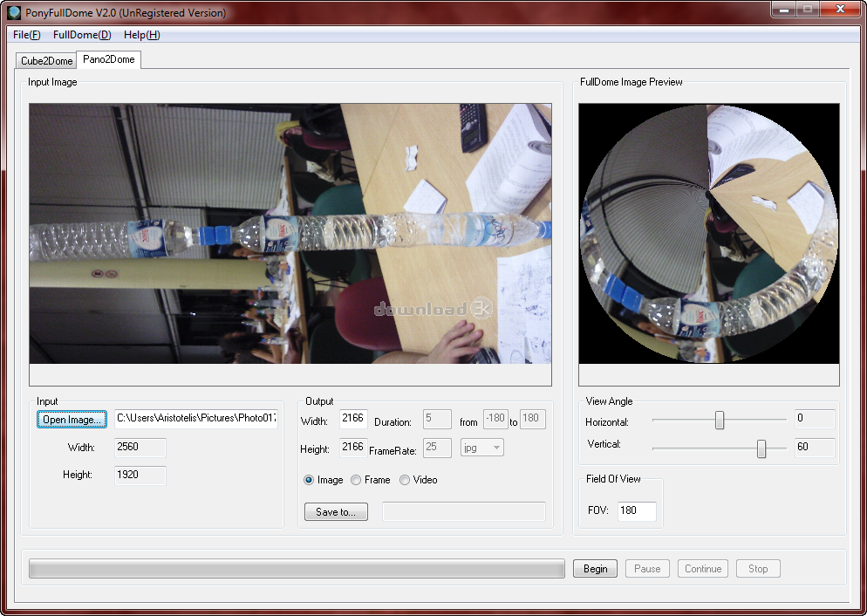Click the output Height field
The height and width of the screenshot is (616, 867).
pyautogui.click(x=353, y=448)
